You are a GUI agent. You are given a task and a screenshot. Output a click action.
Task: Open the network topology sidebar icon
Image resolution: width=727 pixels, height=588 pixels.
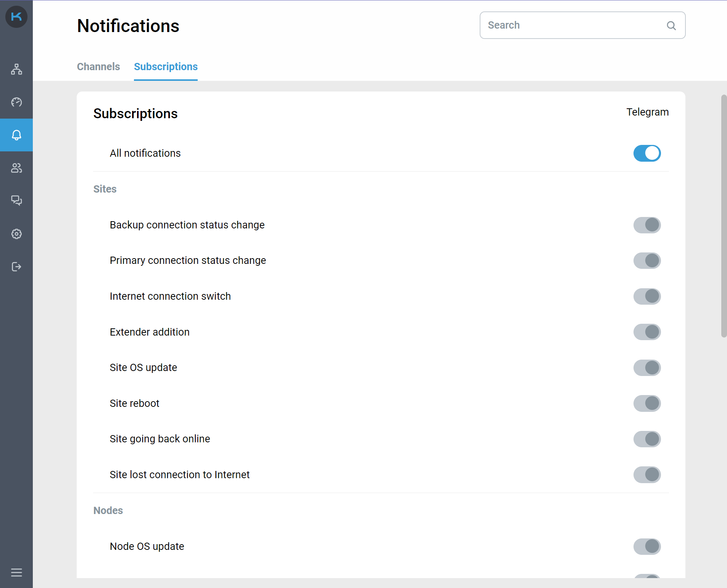pos(16,69)
